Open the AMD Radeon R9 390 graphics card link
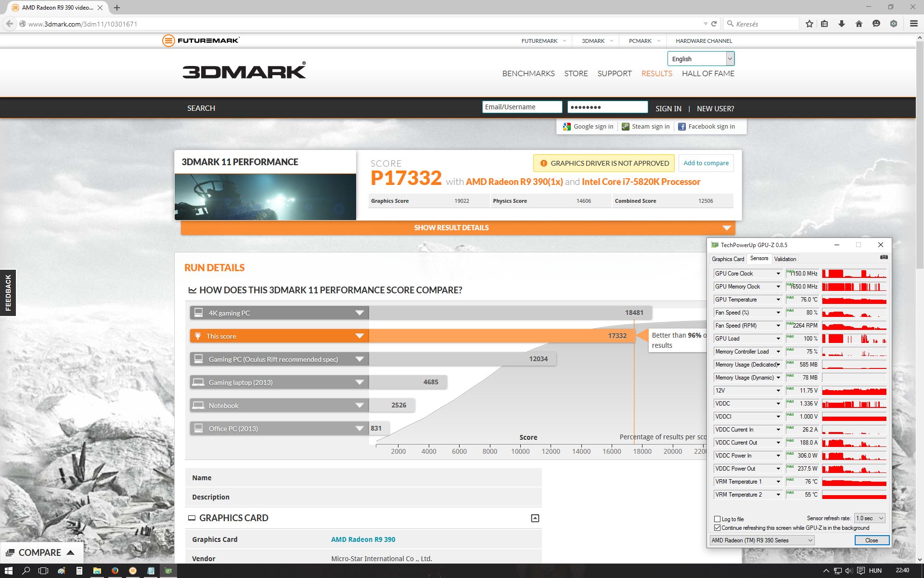 click(x=363, y=539)
